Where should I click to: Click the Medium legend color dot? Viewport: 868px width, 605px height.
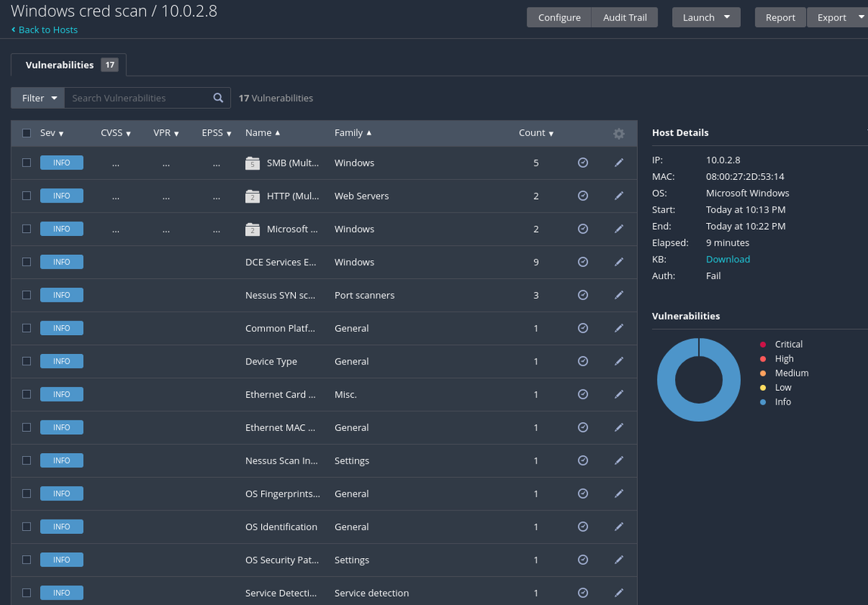pyautogui.click(x=763, y=374)
